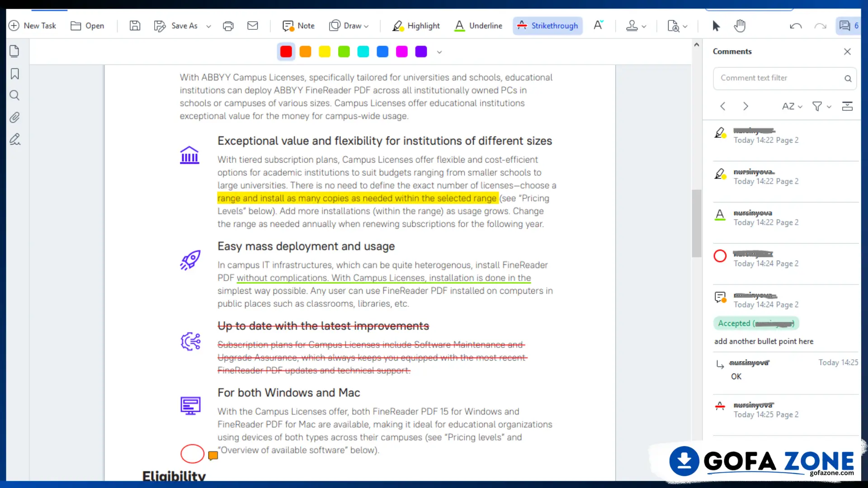
Task: Select the pointer arrow tool
Action: pos(716,26)
